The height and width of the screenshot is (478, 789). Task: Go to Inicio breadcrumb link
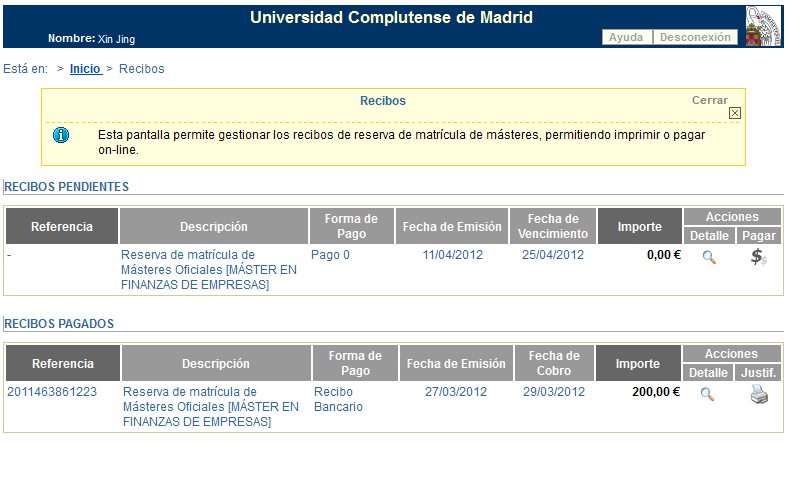pos(85,69)
